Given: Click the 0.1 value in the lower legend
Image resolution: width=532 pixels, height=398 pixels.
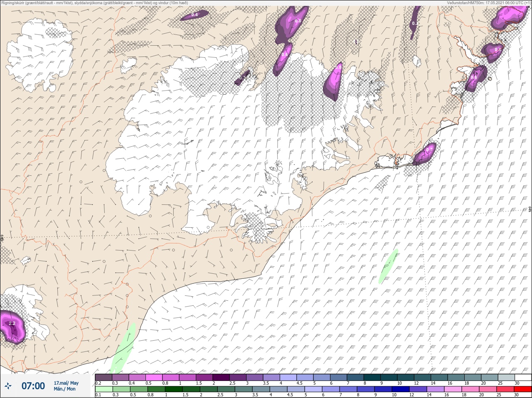Looking at the screenshot, I should tap(98, 395).
